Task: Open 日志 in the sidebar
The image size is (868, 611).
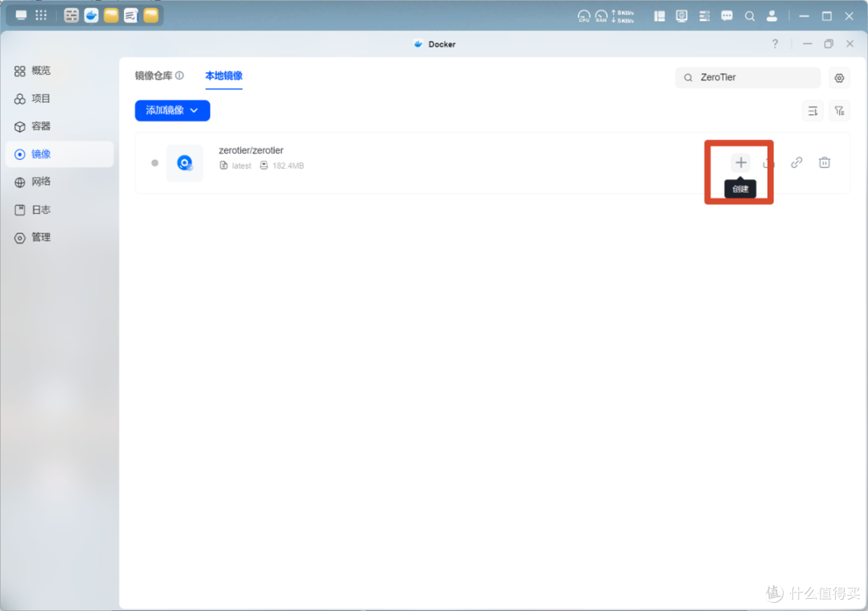Action: [59, 210]
